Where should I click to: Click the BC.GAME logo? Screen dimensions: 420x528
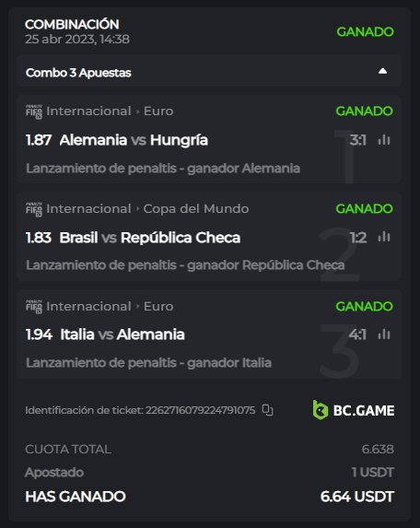354,410
